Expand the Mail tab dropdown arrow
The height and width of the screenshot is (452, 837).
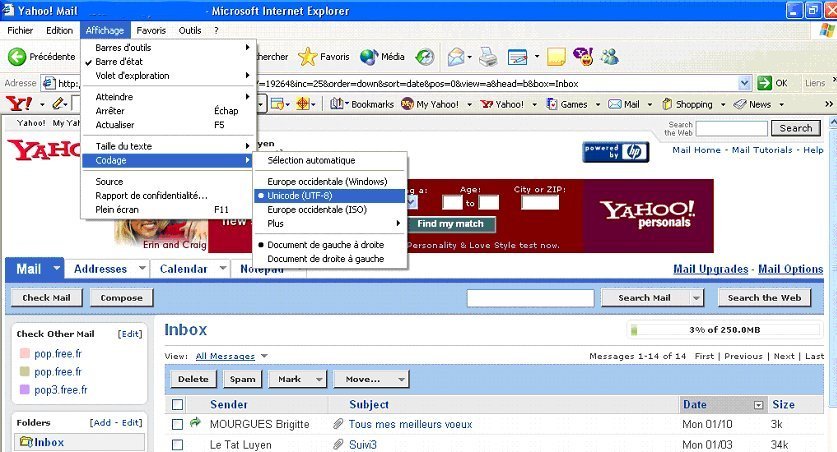pyautogui.click(x=56, y=268)
